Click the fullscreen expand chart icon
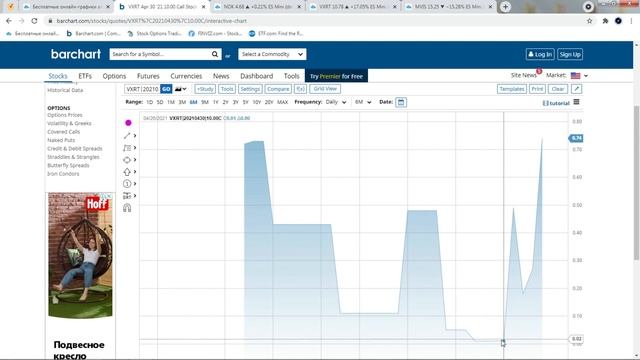The image size is (640, 360). click(576, 89)
